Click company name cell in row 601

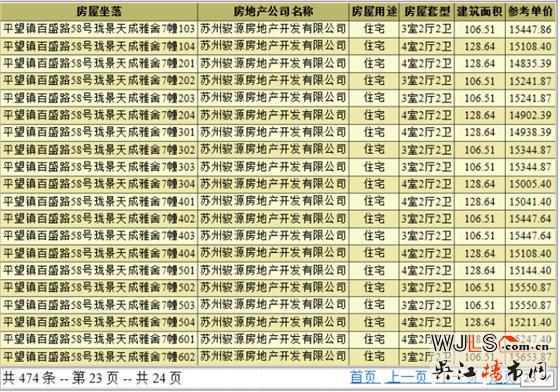coord(273,339)
